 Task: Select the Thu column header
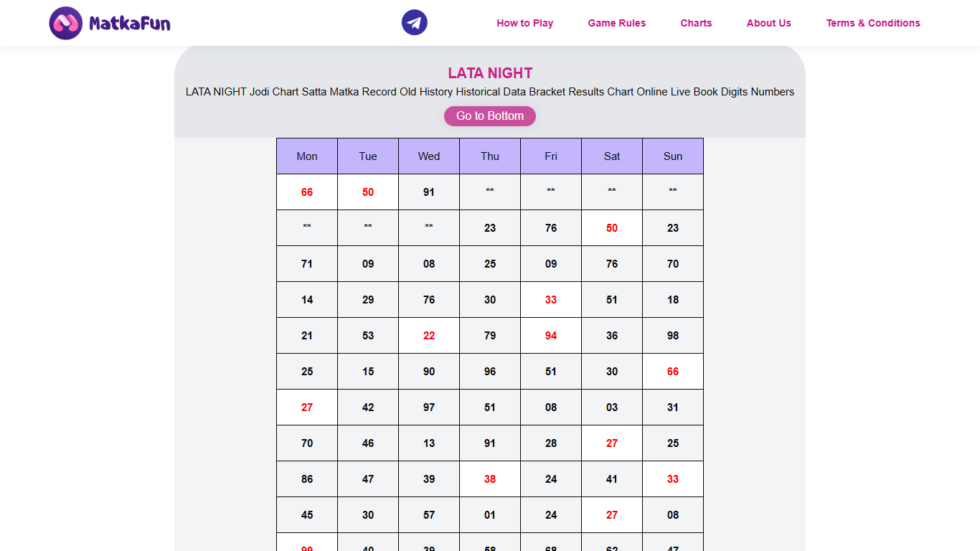[490, 156]
